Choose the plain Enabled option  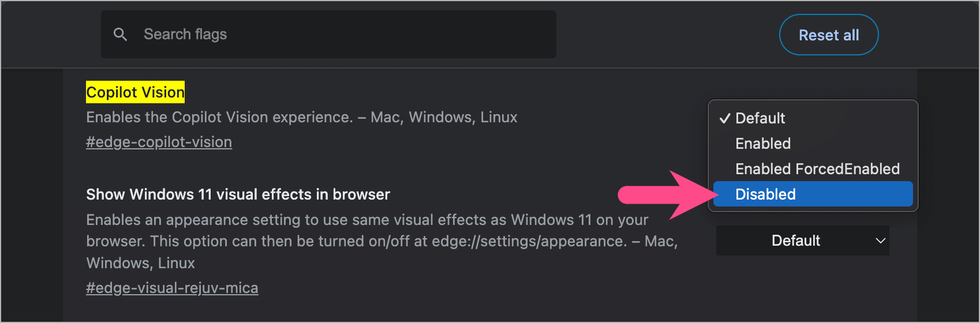[763, 144]
